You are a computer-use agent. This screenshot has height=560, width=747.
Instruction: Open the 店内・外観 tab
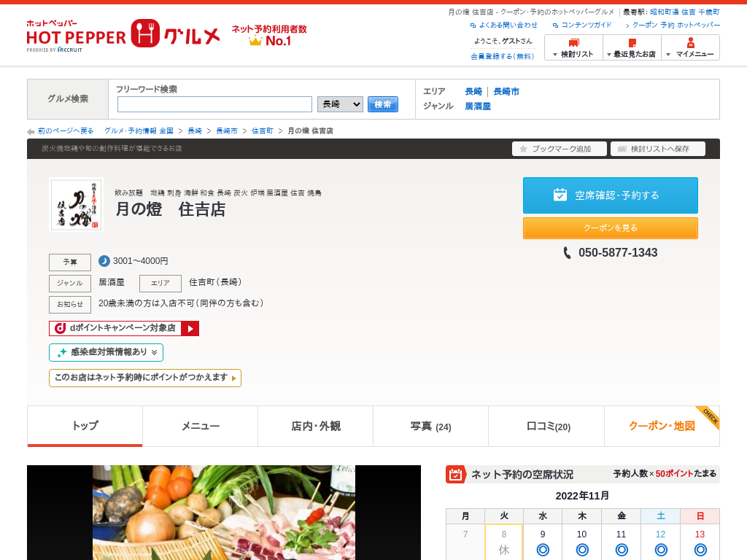point(315,426)
